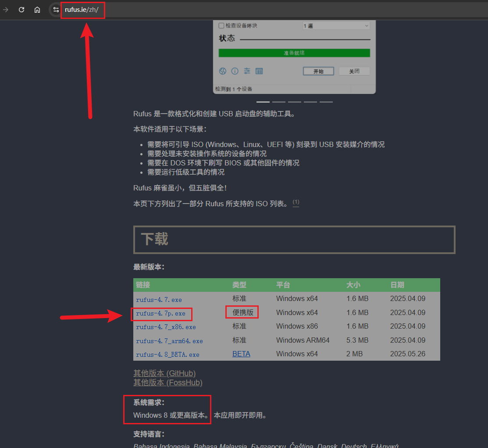Open the footnote (1) link
This screenshot has height=448, width=488.
(x=296, y=202)
